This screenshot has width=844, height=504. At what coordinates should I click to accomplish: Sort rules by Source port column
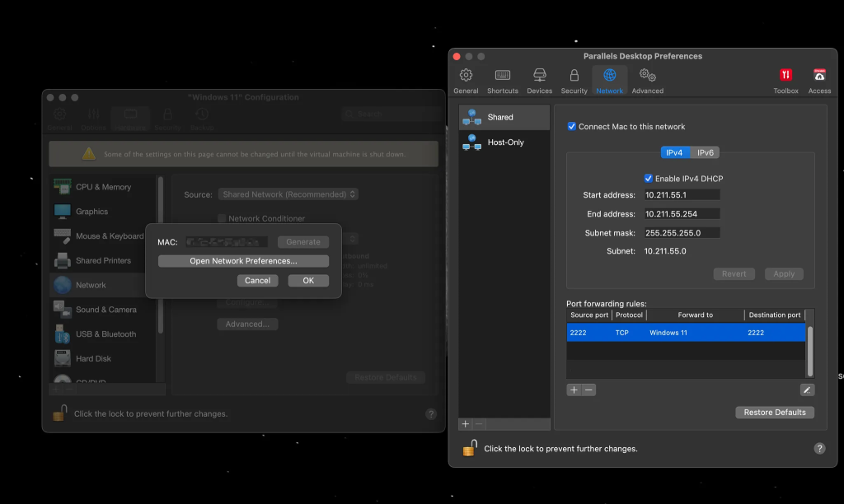pos(588,315)
